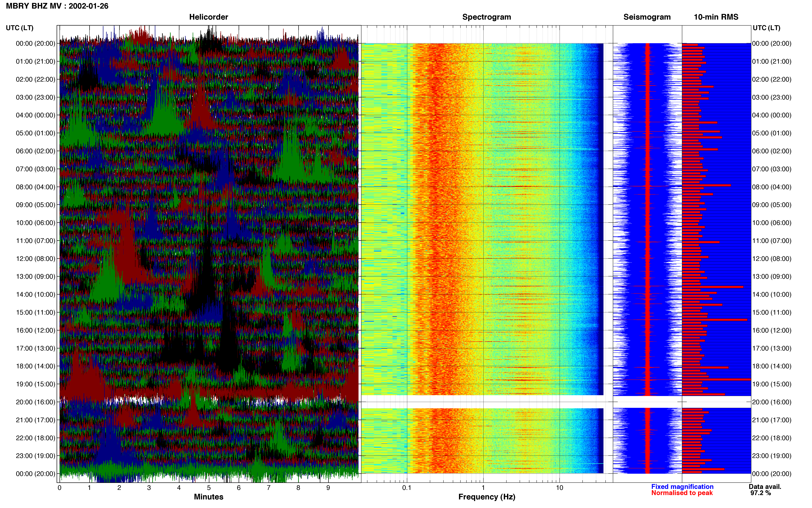Click the left time label '05:00 (01:00)'

[x=36, y=133]
